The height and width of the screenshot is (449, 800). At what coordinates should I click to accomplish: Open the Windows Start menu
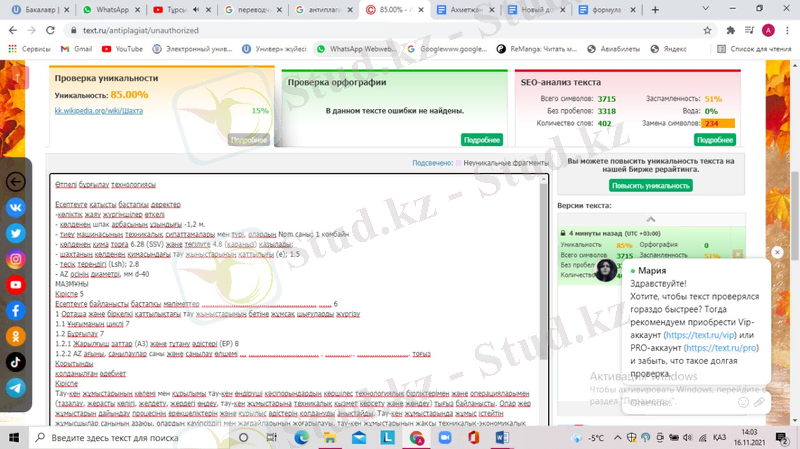pyautogui.click(x=14, y=438)
